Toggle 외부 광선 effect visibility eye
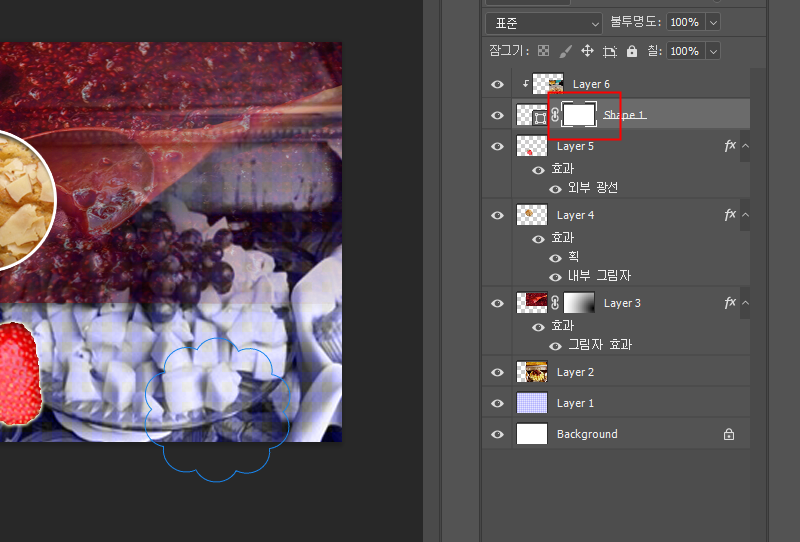 [556, 189]
